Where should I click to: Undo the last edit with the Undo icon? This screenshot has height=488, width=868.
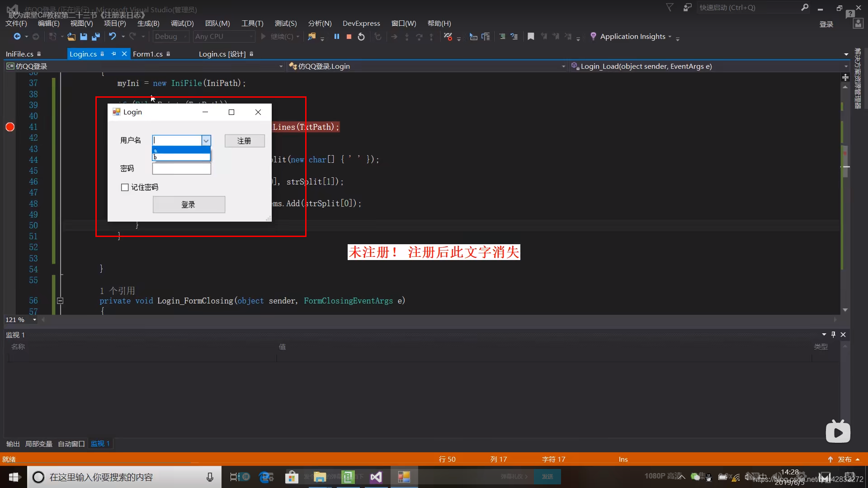113,37
